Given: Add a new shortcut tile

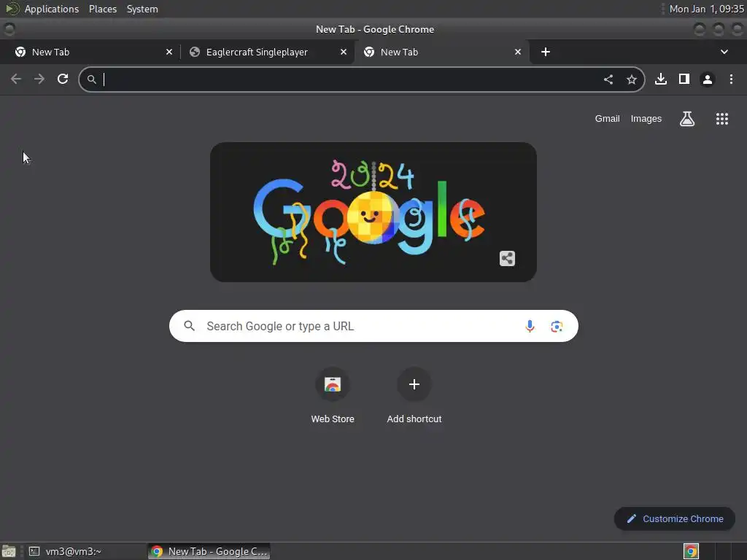Looking at the screenshot, I should pos(414,396).
